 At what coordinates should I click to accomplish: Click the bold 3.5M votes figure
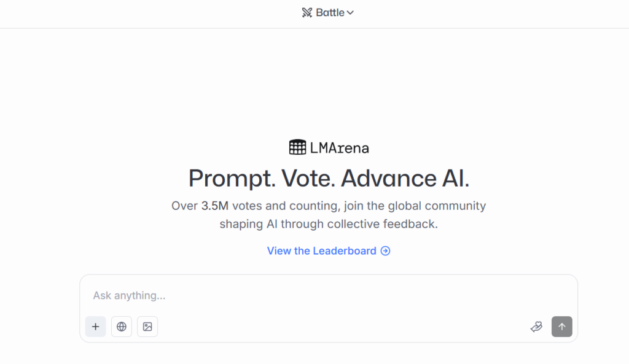(215, 206)
